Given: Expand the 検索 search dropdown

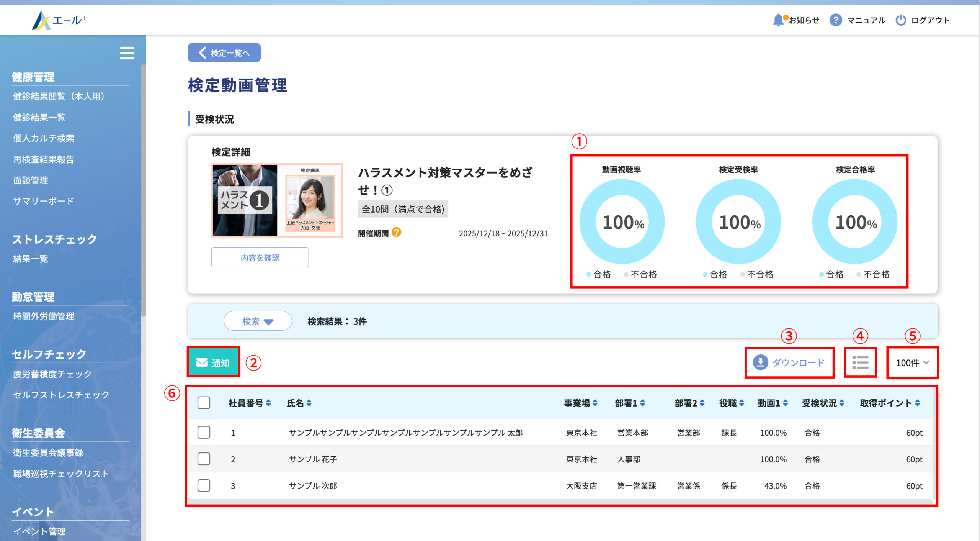Looking at the screenshot, I should point(258,321).
